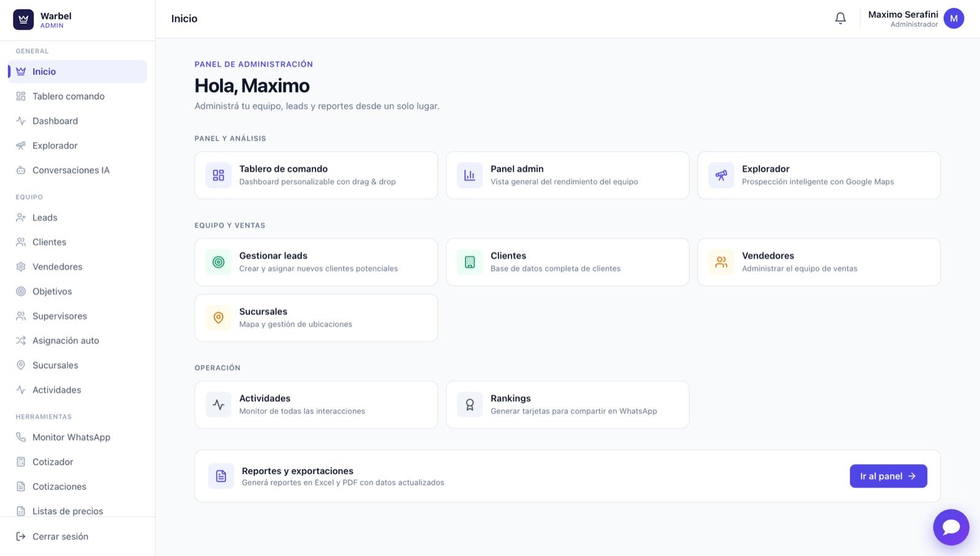Click the Gestionar leads target icon
This screenshot has width=980, height=556.
point(219,262)
